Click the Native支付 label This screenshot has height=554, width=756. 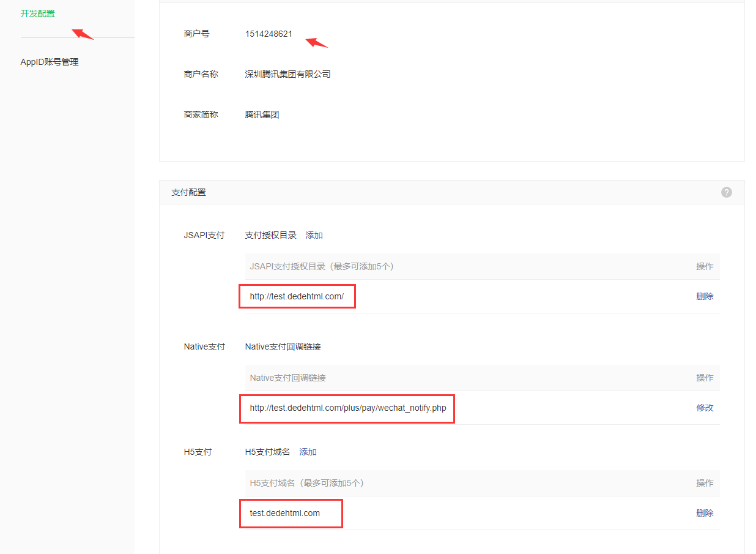(204, 346)
